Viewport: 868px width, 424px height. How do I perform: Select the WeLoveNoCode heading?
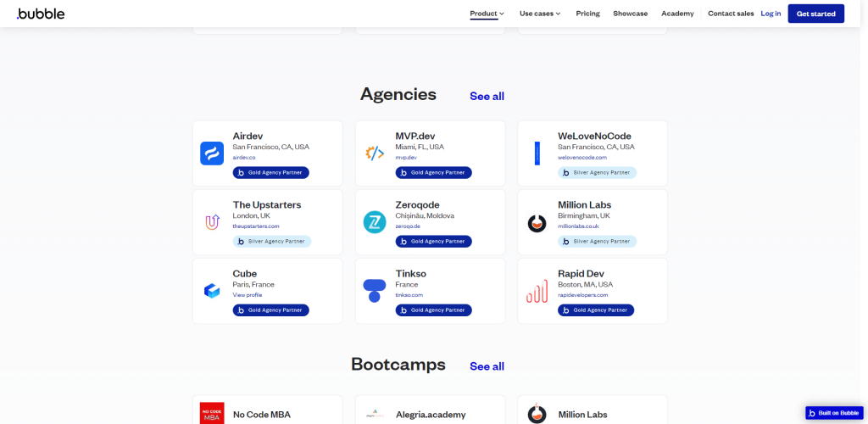point(594,137)
